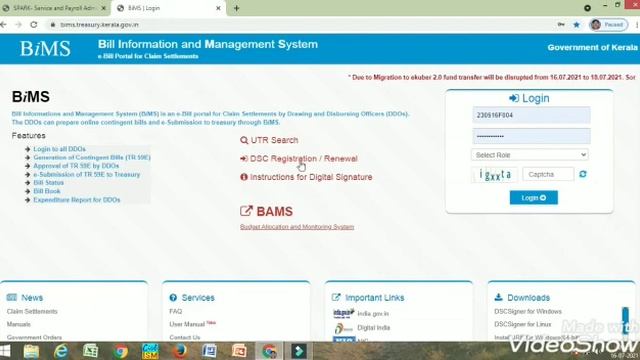Image resolution: width=640 pixels, height=360 pixels.
Task: Click the BAMS external-link icon
Action: coord(246,211)
